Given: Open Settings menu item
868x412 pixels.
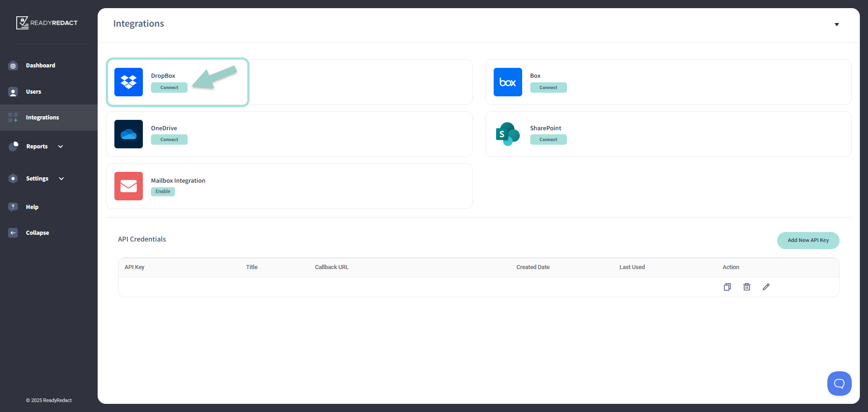Looking at the screenshot, I should tap(37, 179).
